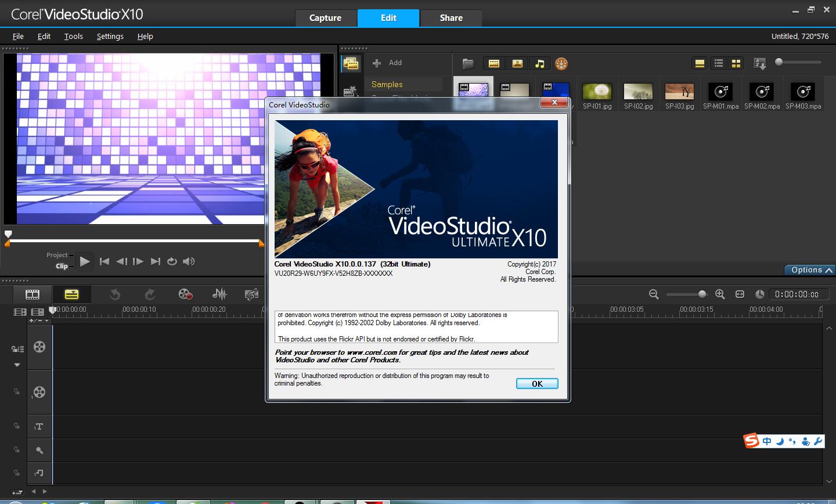Step to the next frame

pyautogui.click(x=138, y=261)
